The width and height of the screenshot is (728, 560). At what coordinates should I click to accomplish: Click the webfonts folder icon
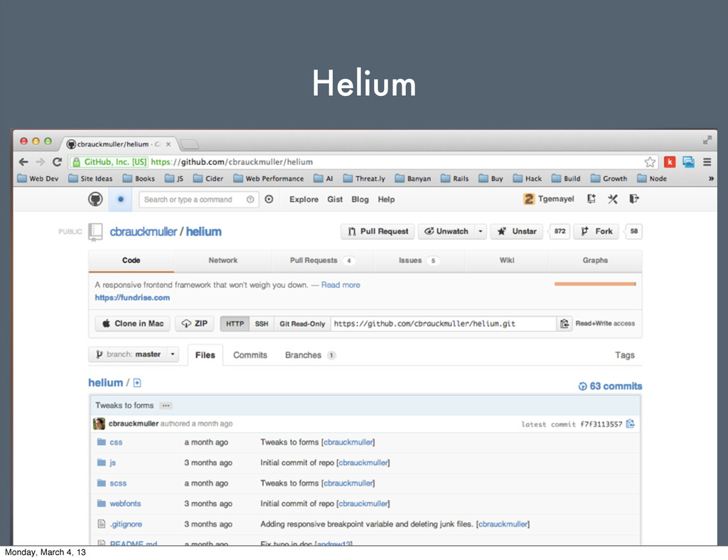click(101, 503)
